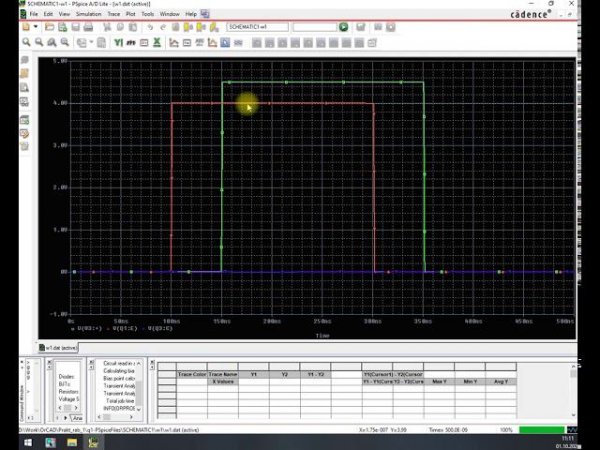Viewport: 600px width, 450px height.
Task: Open the Trace menu
Action: 114,14
